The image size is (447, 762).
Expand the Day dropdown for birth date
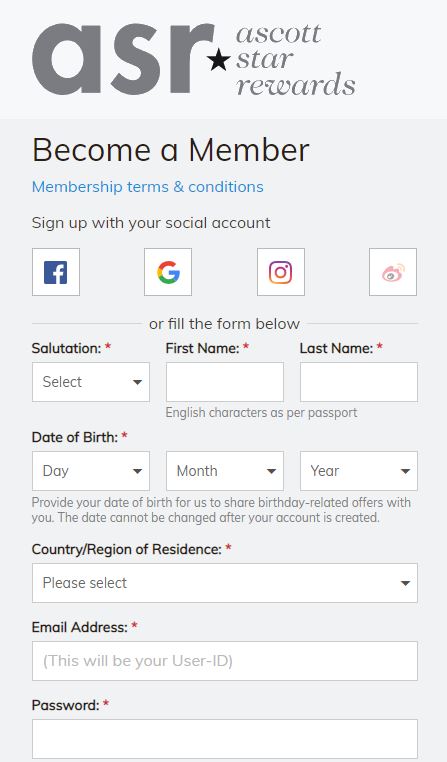click(x=91, y=471)
